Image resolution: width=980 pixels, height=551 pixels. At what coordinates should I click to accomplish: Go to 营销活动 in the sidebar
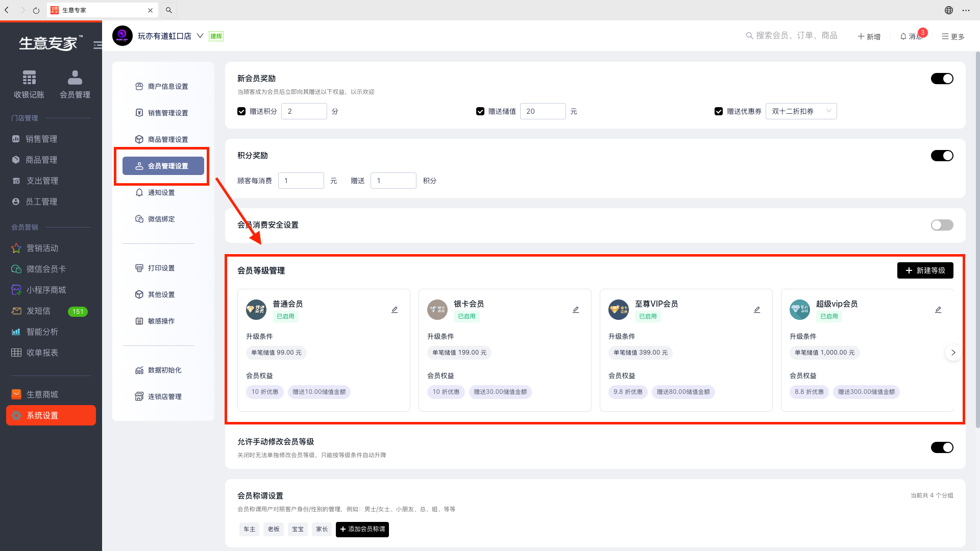(42, 248)
